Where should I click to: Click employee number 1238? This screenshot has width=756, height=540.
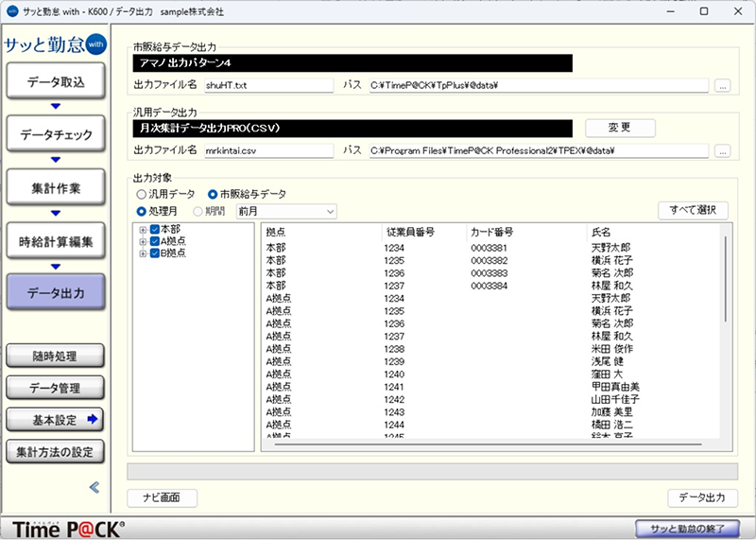click(394, 349)
